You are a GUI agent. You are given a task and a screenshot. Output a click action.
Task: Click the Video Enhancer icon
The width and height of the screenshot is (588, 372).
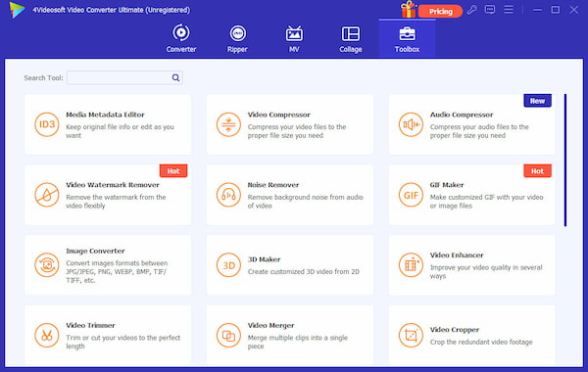coord(411,265)
